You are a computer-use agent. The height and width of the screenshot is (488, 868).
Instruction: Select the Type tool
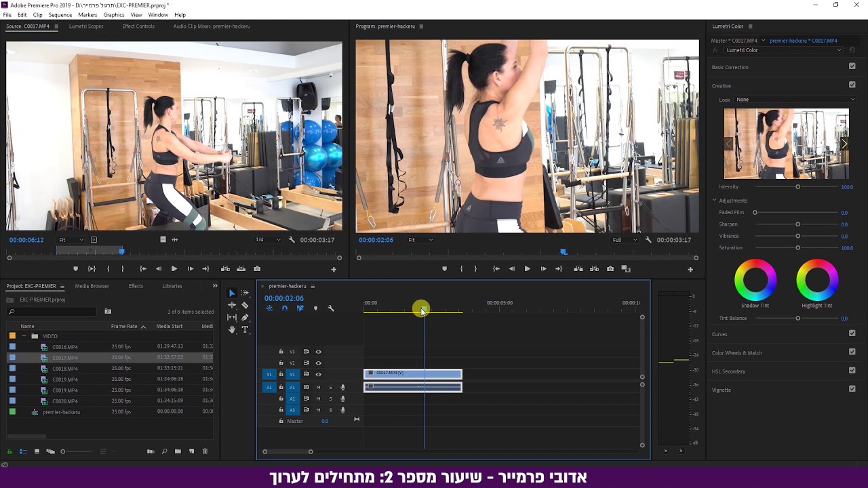point(245,329)
